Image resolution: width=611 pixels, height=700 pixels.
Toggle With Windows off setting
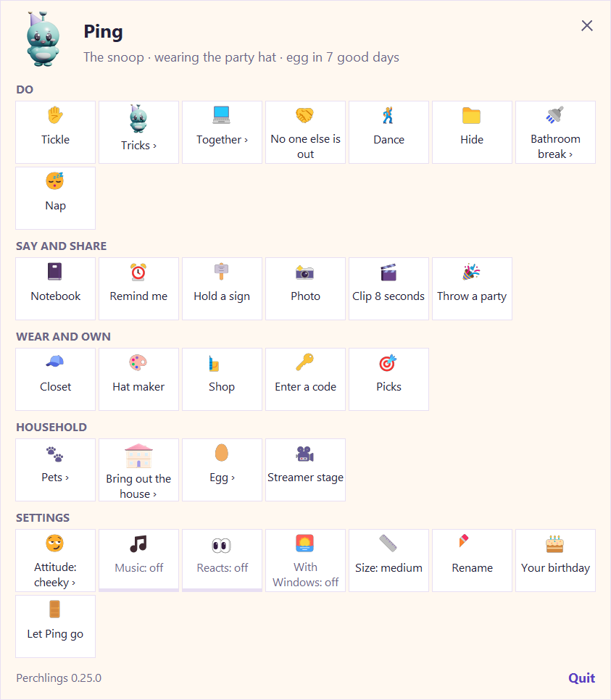(306, 561)
